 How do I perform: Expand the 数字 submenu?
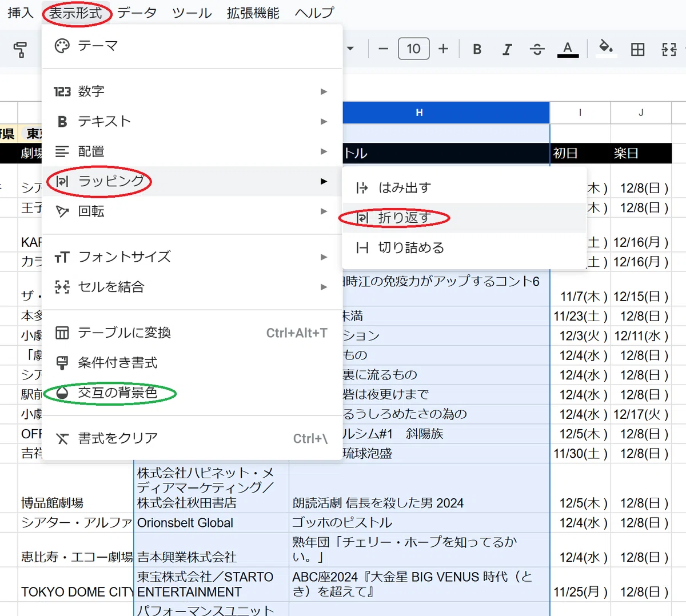pos(192,91)
